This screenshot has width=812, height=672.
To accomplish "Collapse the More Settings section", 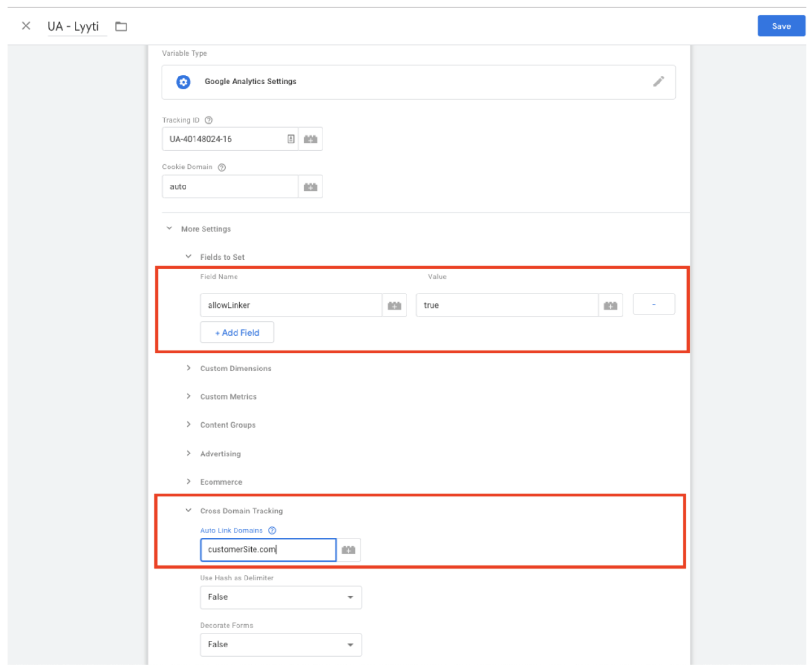I will pyautogui.click(x=169, y=229).
